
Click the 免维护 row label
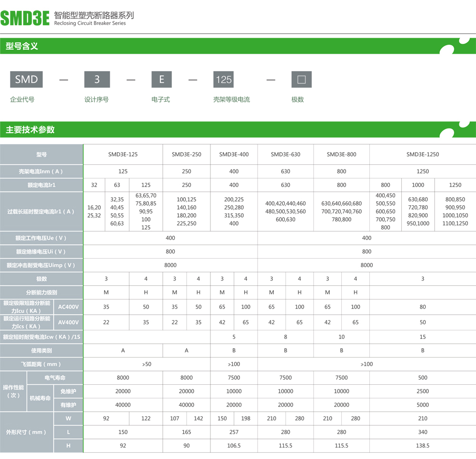68,391
